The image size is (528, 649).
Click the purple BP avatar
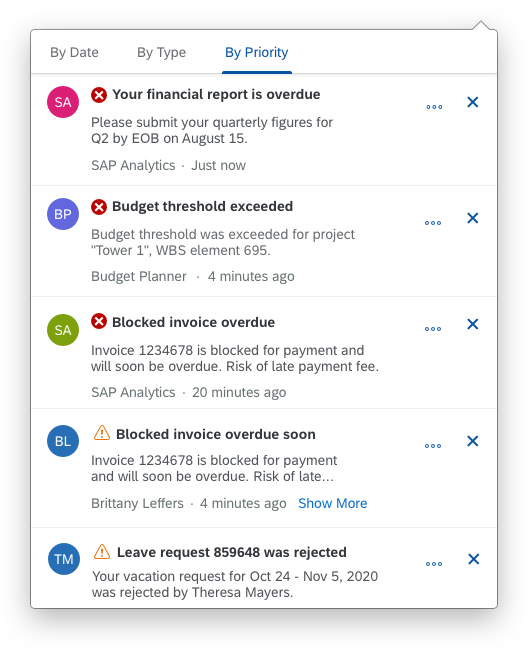point(63,214)
